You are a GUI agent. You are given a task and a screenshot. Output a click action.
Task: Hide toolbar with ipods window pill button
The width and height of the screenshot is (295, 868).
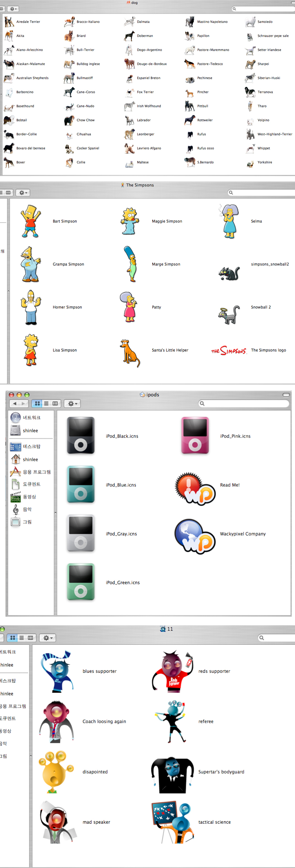point(286,395)
